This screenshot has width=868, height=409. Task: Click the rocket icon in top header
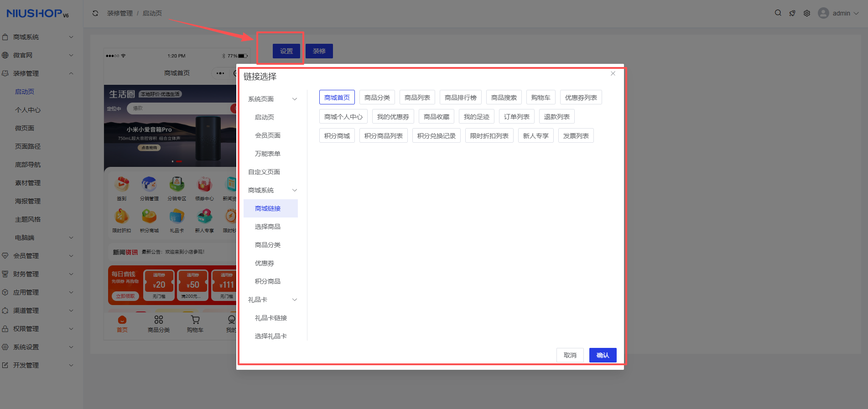coord(792,13)
